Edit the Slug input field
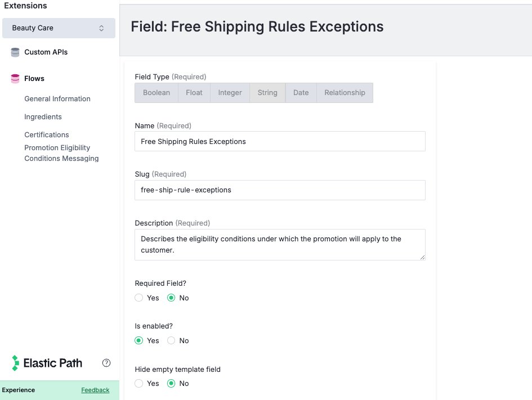 (x=280, y=190)
